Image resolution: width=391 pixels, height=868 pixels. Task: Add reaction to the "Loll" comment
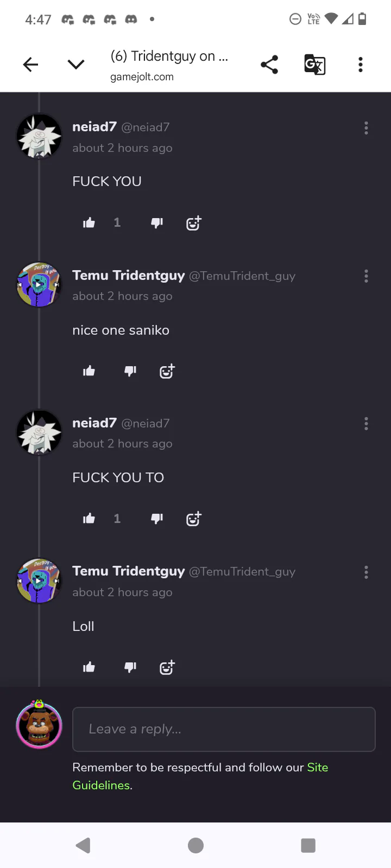[167, 667]
